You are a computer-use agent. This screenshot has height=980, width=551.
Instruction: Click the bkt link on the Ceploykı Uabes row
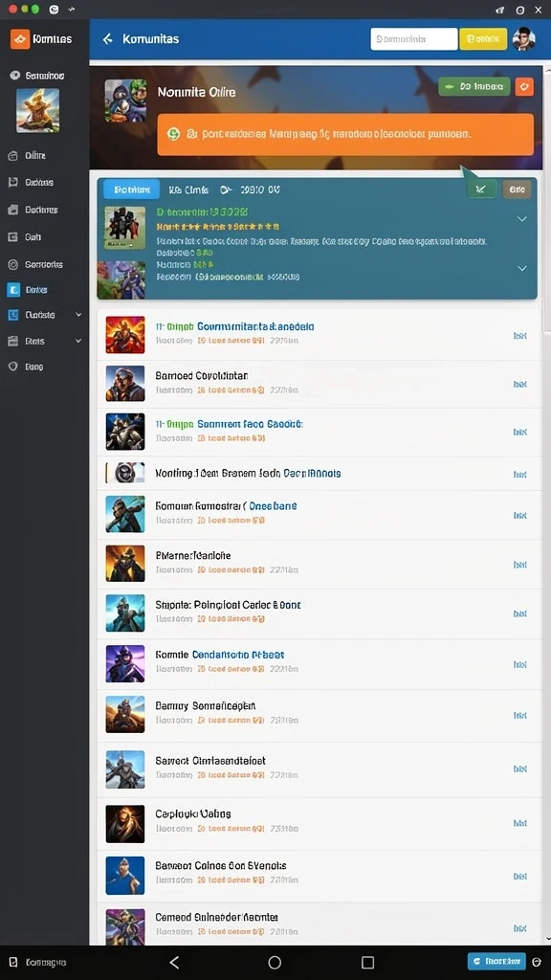pos(519,823)
